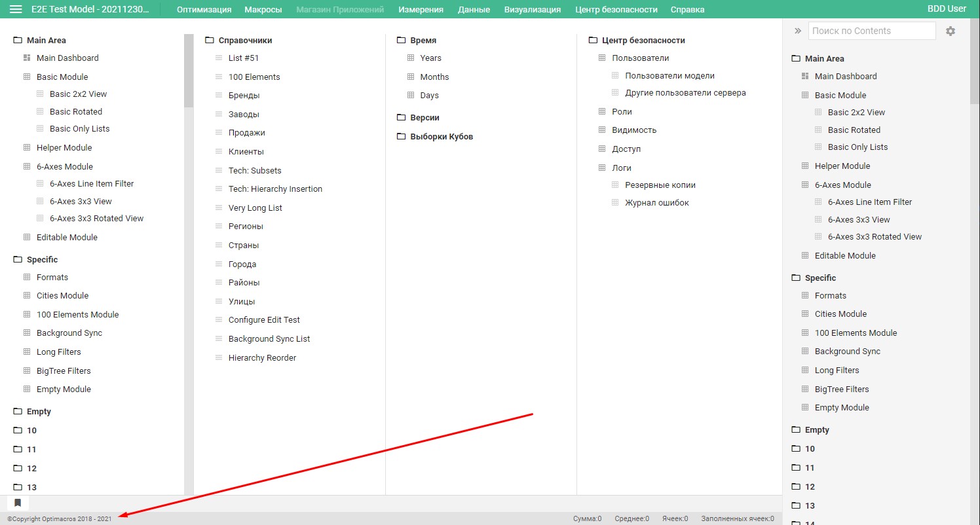Viewport: 980px width, 525px height.
Task: Click folder icon beside Справочники
Action: 210,40
